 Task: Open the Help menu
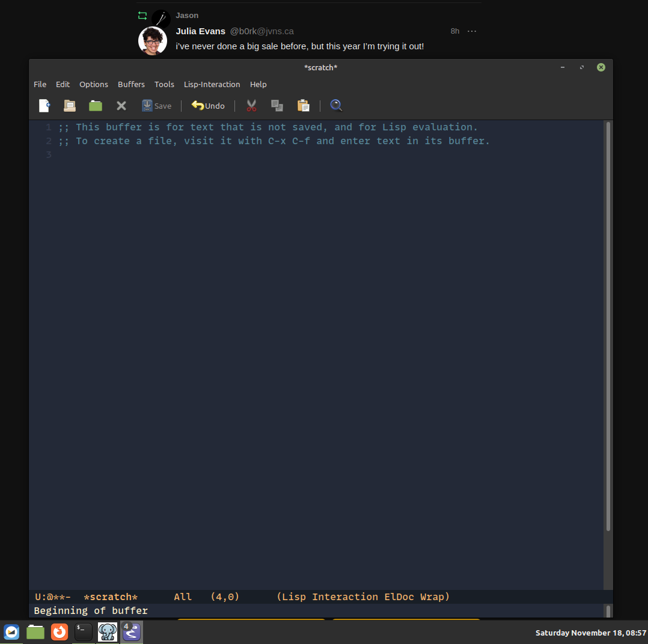[x=258, y=84]
